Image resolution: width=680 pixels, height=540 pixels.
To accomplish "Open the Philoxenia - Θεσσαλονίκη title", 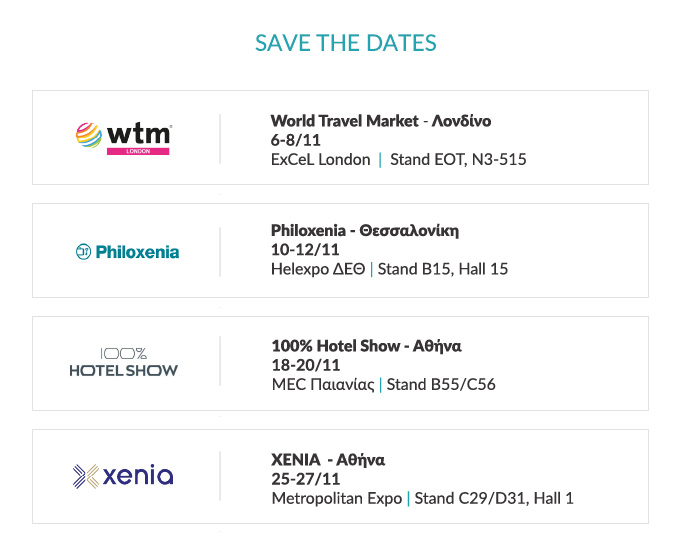I will (x=365, y=230).
